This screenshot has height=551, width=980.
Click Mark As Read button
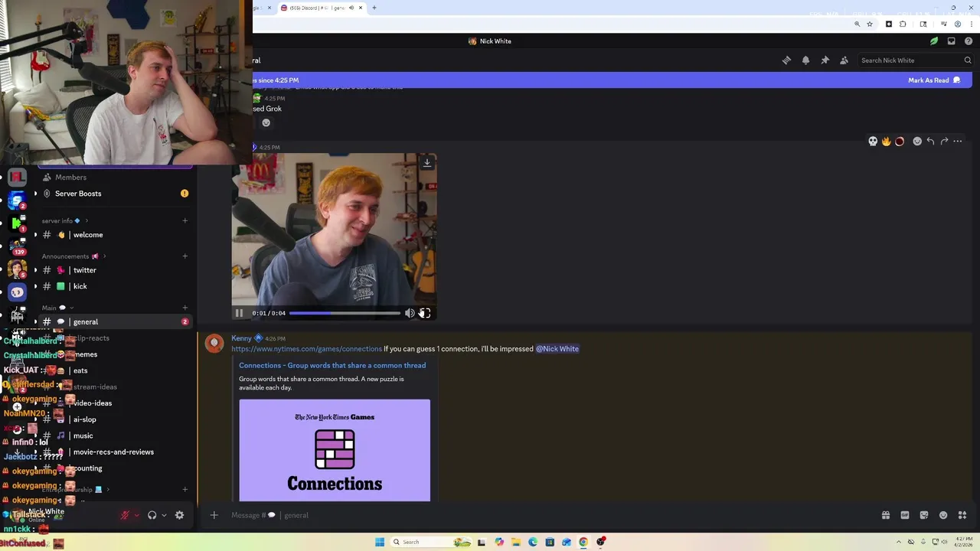coord(934,80)
